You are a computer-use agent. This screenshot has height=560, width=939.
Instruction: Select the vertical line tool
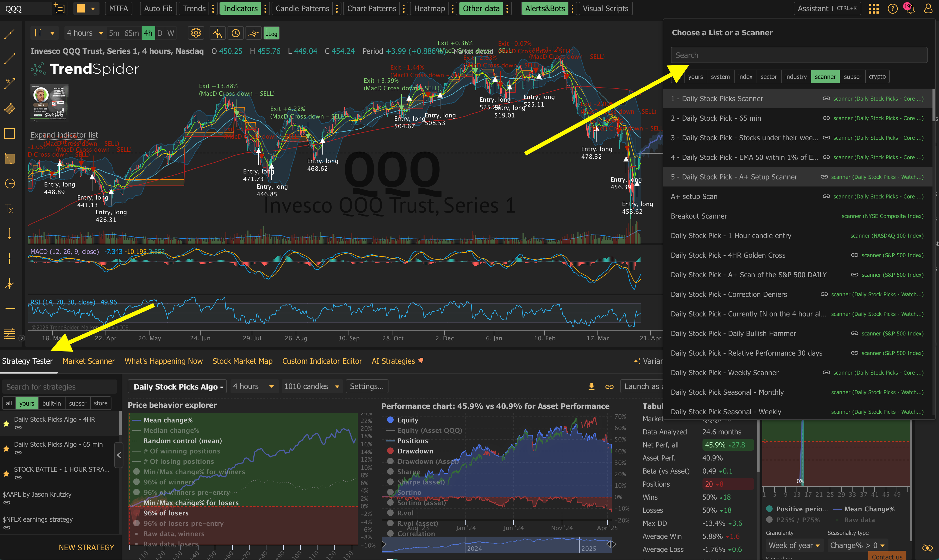[x=10, y=259]
